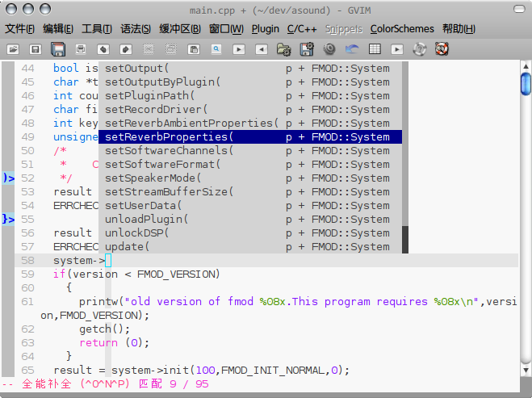Click the Find Previous arrow icon
This screenshot has width=532, height=398.
[262, 49]
